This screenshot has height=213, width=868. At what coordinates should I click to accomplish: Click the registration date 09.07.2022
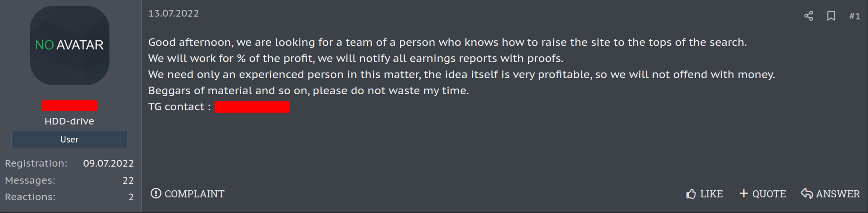coord(108,163)
